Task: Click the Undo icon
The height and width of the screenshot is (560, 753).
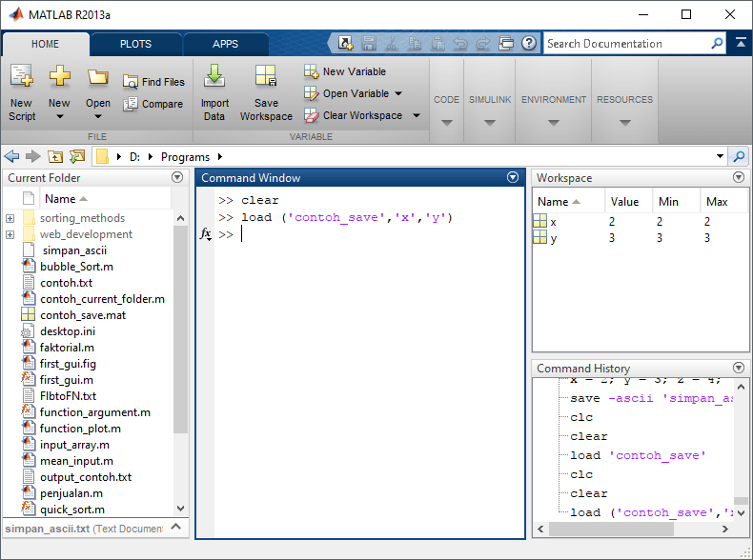Action: pyautogui.click(x=460, y=43)
